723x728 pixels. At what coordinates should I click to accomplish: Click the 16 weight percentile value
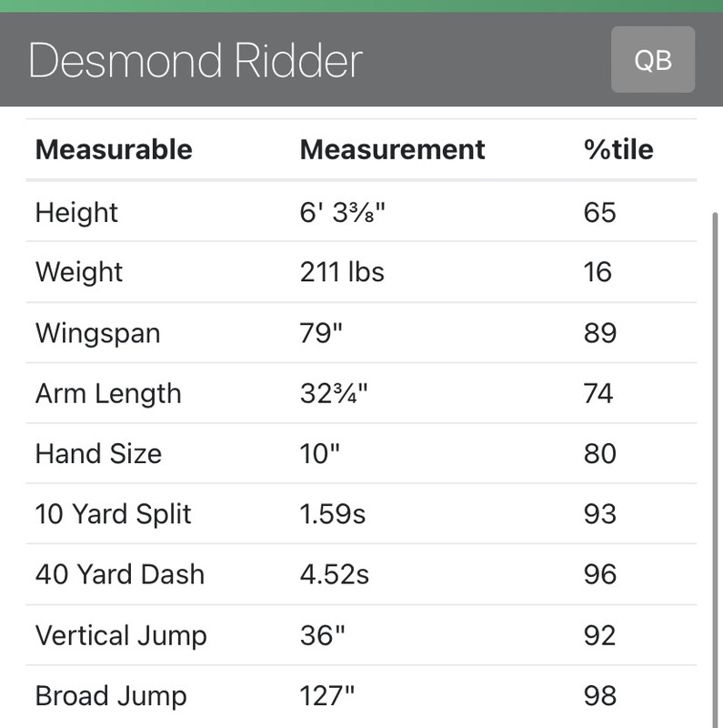(x=597, y=272)
